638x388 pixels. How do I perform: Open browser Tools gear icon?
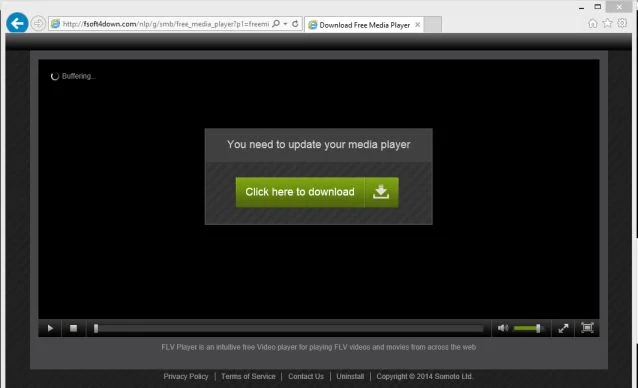(x=622, y=23)
